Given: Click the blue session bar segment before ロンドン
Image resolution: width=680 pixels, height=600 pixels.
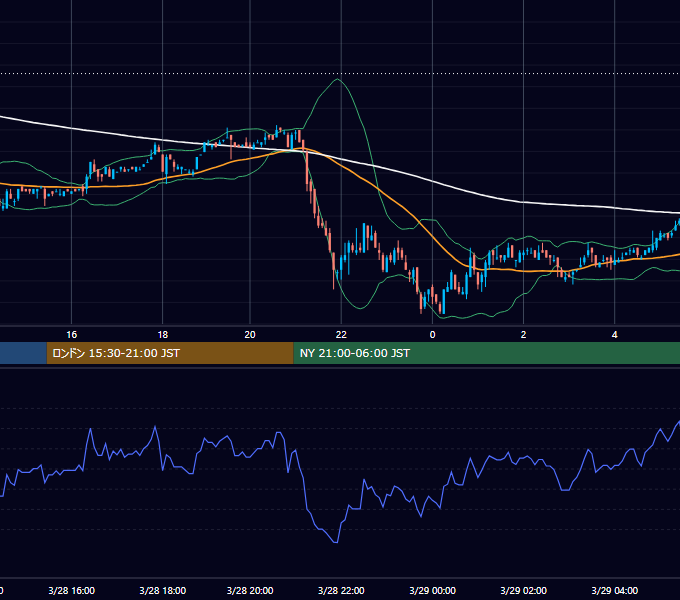Looking at the screenshot, I should pos(23,353).
